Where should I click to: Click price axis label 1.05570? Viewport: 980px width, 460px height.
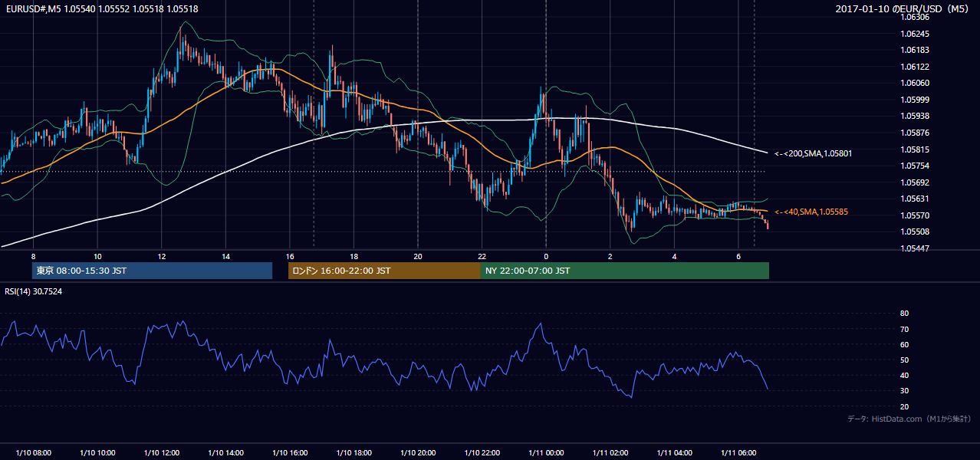pyautogui.click(x=915, y=215)
